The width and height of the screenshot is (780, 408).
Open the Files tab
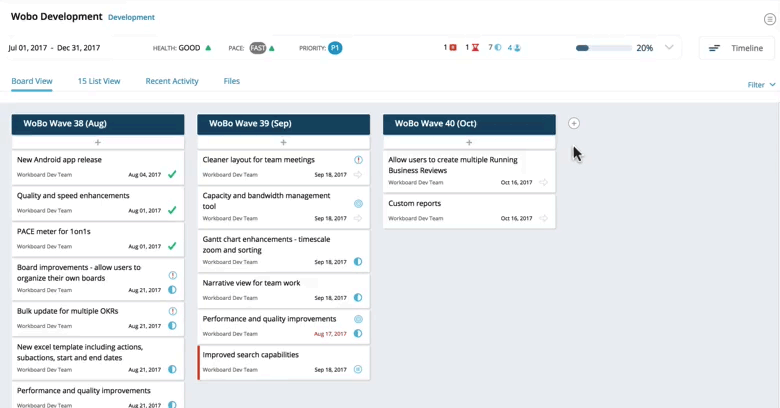click(231, 81)
